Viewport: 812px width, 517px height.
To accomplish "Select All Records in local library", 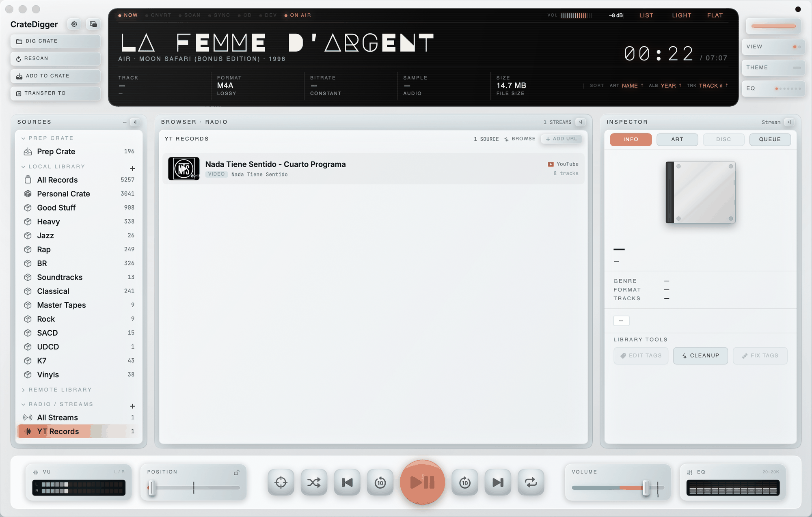I will [x=79, y=180].
